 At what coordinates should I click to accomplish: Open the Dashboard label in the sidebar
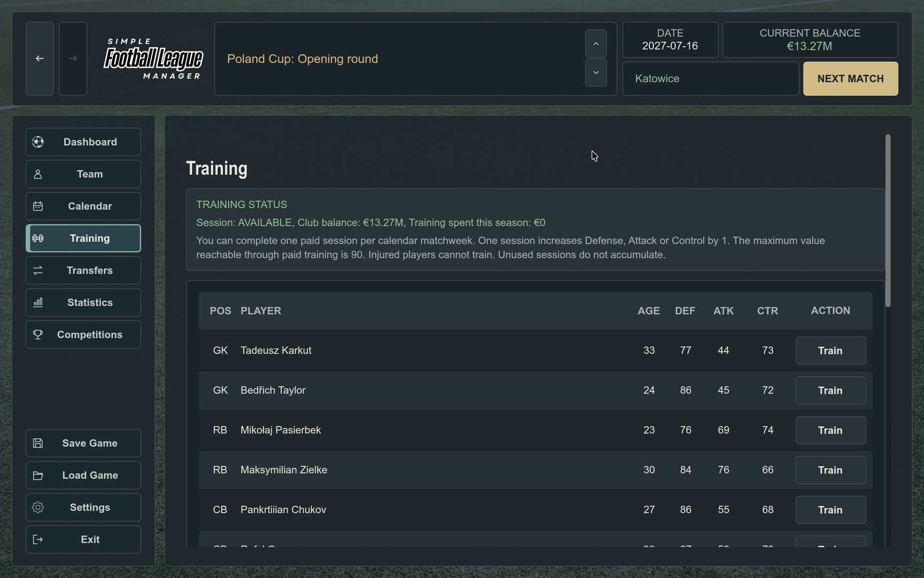click(x=90, y=142)
